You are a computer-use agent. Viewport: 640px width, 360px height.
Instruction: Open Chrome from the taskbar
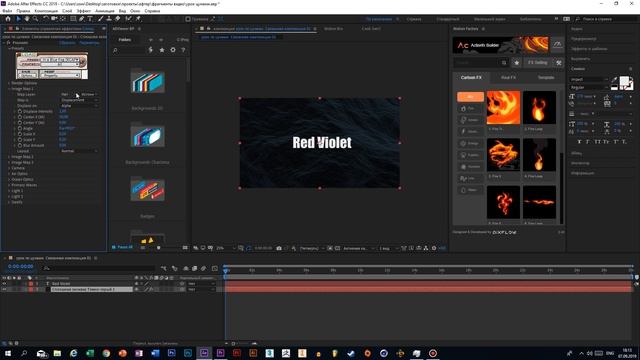(x=106, y=353)
